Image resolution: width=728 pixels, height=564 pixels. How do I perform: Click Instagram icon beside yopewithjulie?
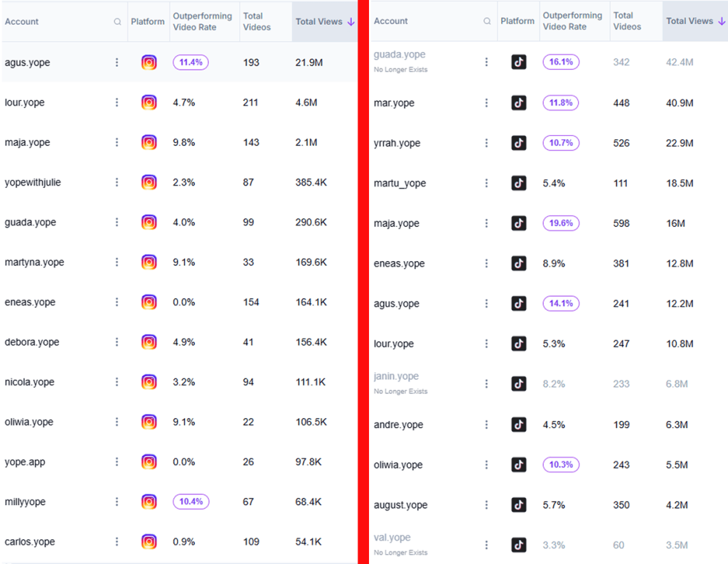pyautogui.click(x=149, y=182)
